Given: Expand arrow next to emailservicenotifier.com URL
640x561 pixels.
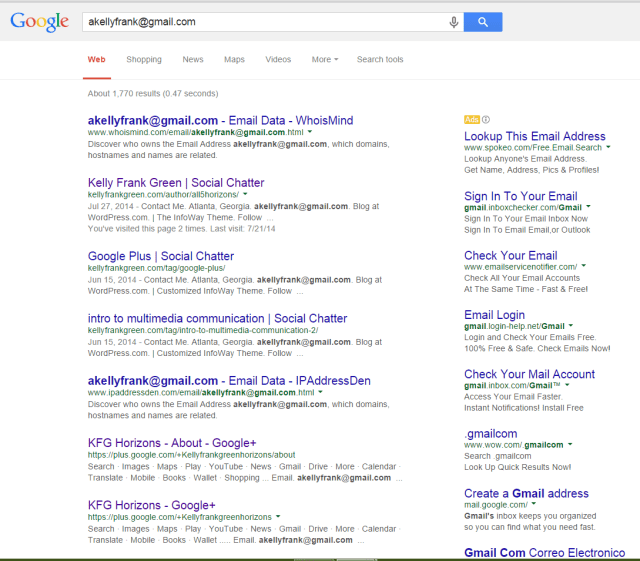Looking at the screenshot, I should coord(584,266).
